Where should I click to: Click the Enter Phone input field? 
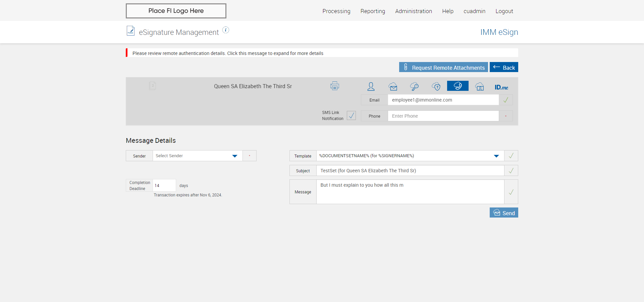[x=443, y=116]
